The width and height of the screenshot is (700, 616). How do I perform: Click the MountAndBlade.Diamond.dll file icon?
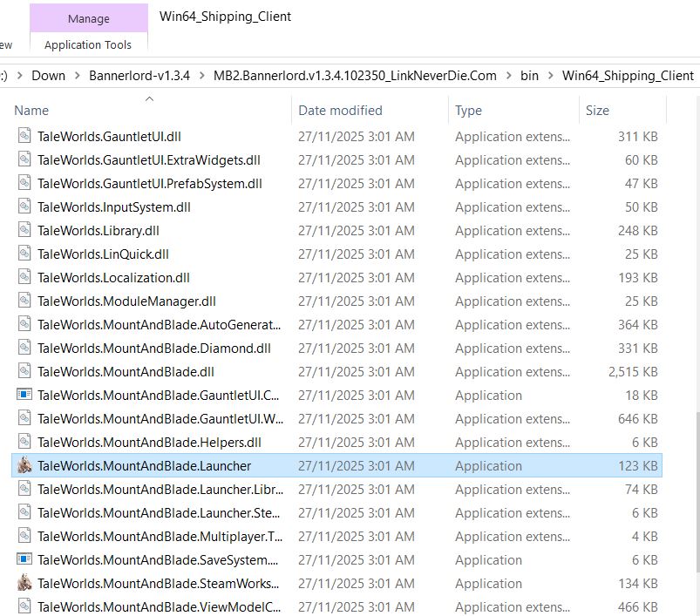pos(24,348)
